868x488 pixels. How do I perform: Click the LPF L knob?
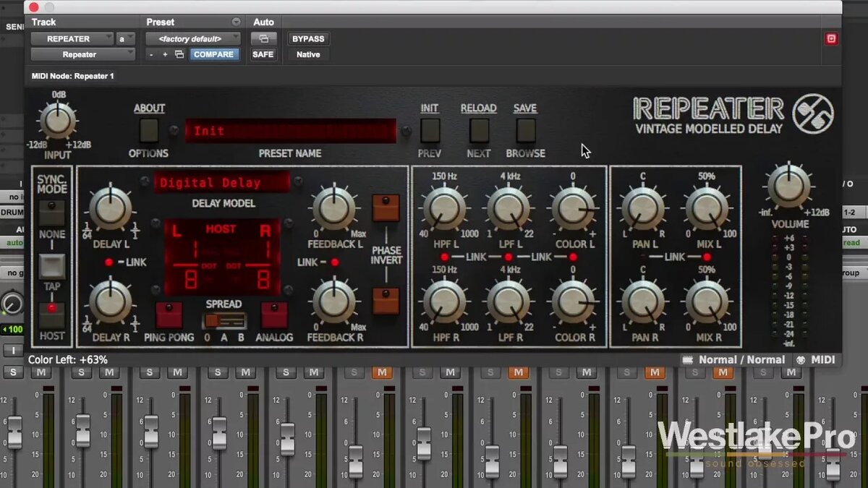pos(509,208)
